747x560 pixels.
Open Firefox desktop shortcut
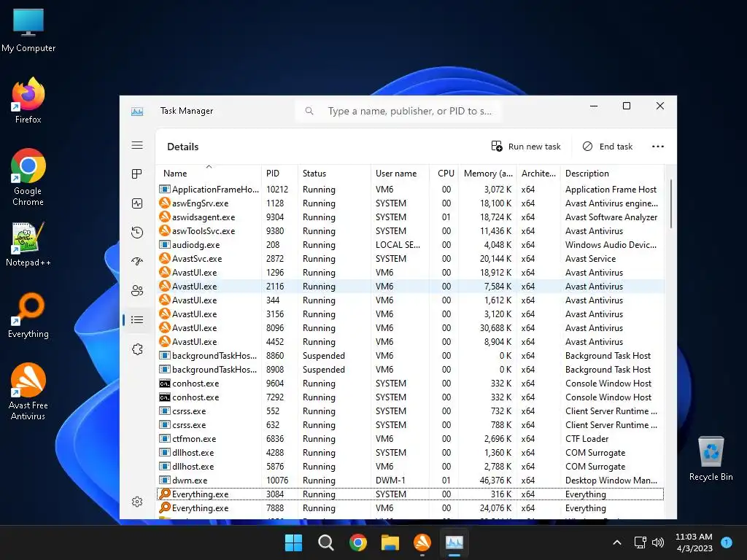28,101
